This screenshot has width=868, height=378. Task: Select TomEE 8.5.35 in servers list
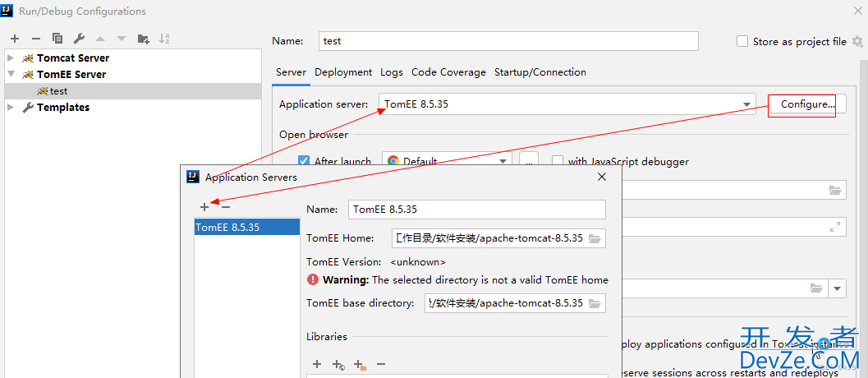247,227
